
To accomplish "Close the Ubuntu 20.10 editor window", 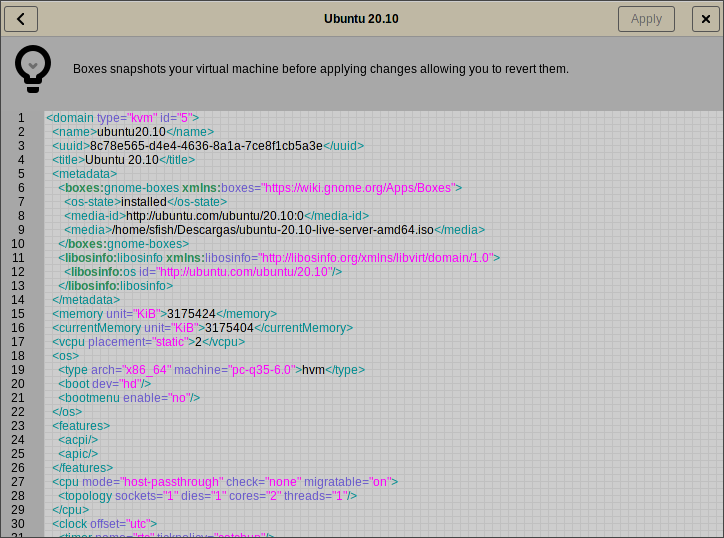I will (x=706, y=19).
